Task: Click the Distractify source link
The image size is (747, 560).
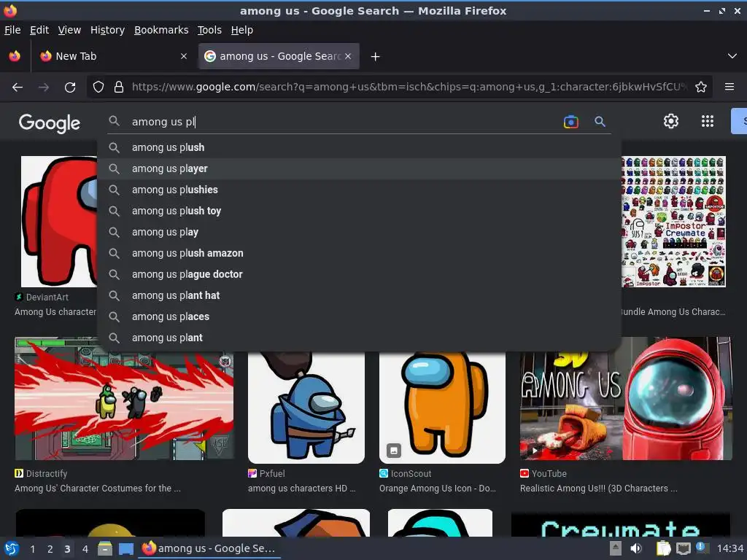Action: (x=41, y=474)
